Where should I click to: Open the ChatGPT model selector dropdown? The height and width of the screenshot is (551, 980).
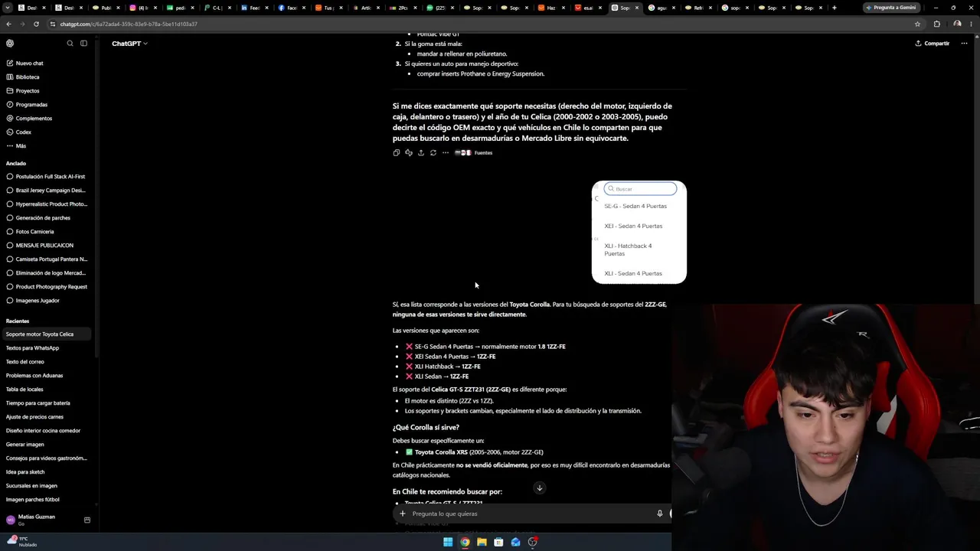(x=129, y=44)
